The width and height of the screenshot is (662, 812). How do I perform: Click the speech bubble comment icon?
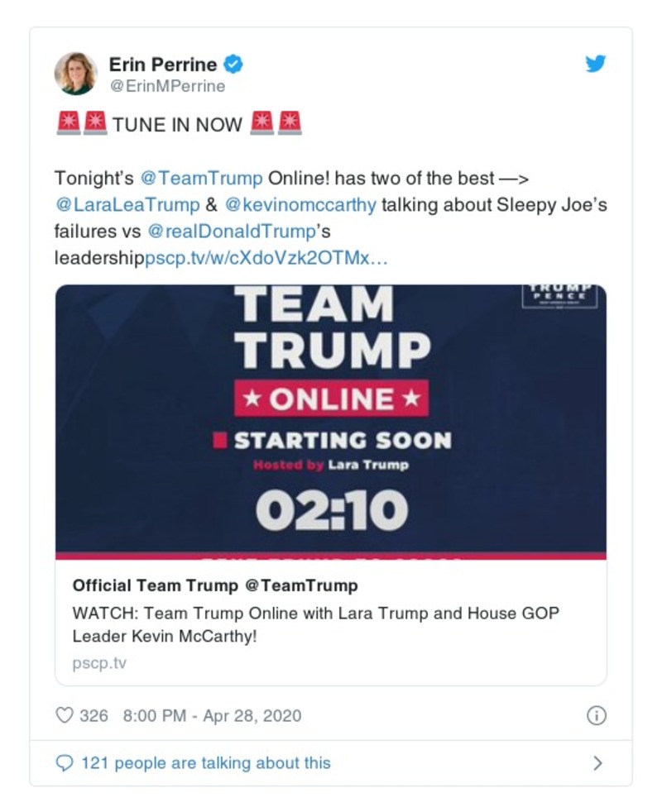tap(66, 762)
